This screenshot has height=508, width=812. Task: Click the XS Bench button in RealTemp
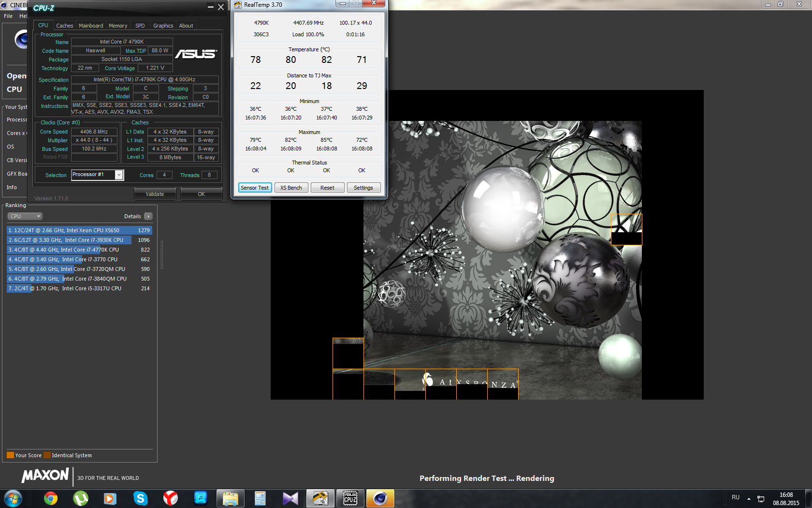tap(291, 188)
